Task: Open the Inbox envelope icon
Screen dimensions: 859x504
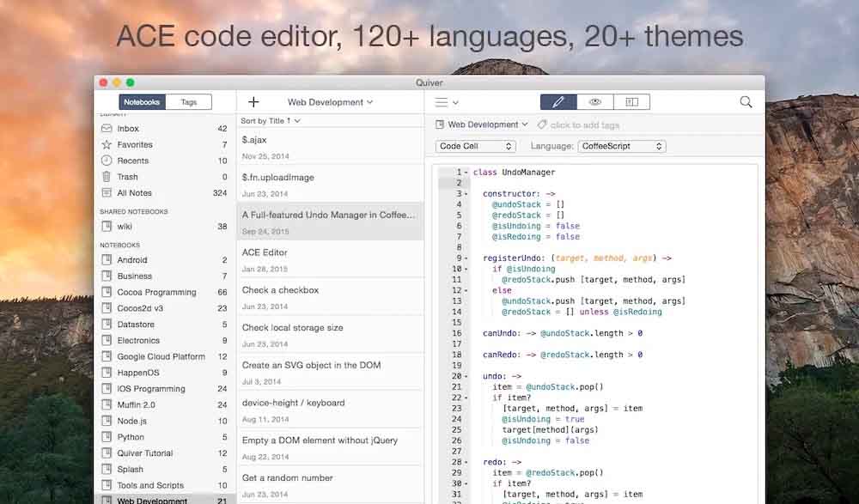Action: tap(107, 128)
